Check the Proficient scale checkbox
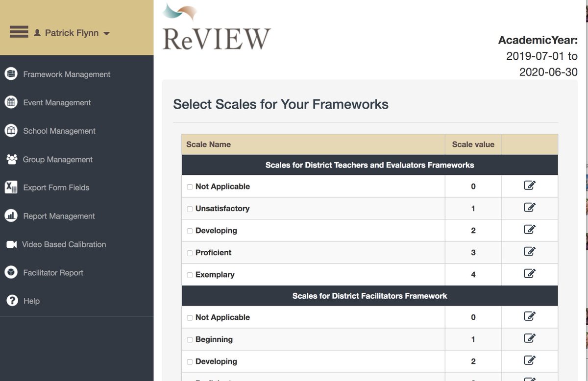The height and width of the screenshot is (381, 588). click(190, 253)
